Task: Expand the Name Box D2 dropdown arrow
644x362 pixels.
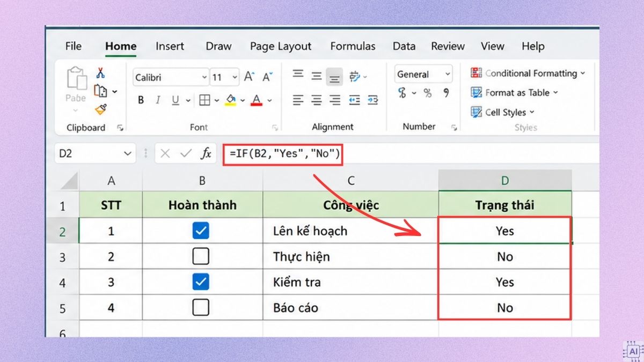Action: (127, 154)
